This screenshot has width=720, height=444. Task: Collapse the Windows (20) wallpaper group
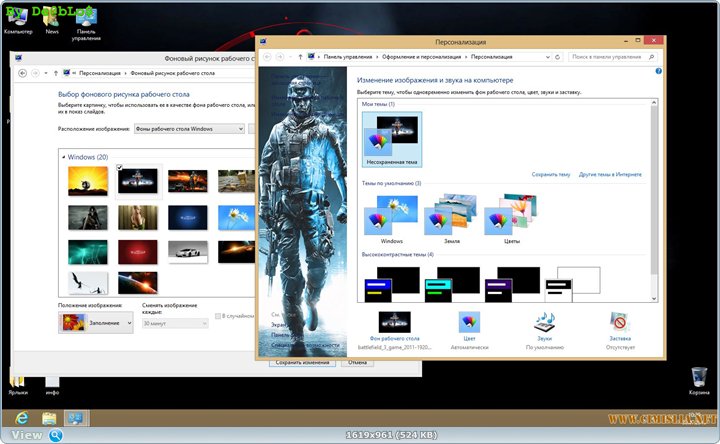[62, 157]
